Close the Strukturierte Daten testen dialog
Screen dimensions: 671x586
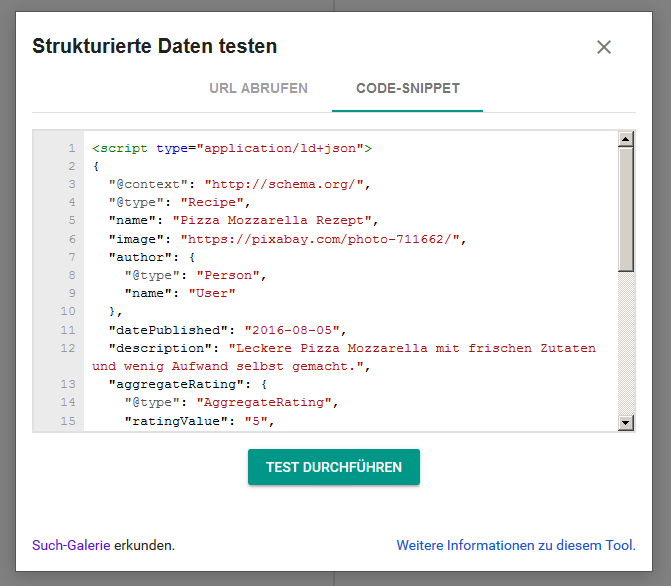point(603,47)
